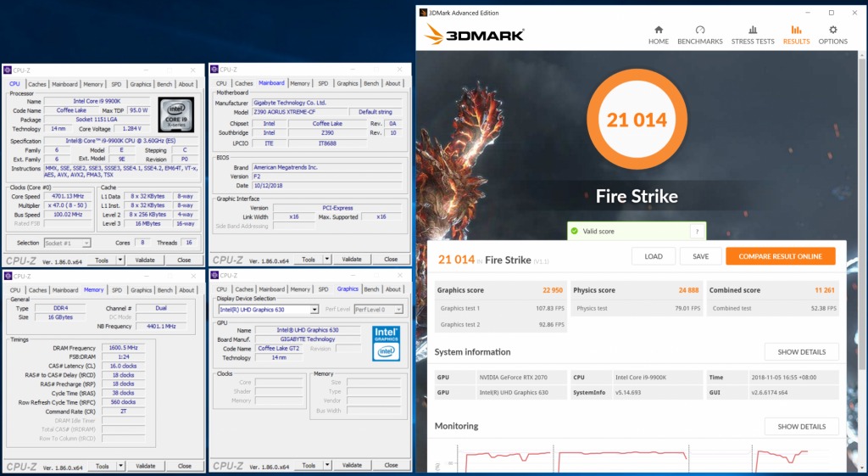Click the Graphics score 22 950 value
Screen dimensions: 868x476
(x=553, y=290)
